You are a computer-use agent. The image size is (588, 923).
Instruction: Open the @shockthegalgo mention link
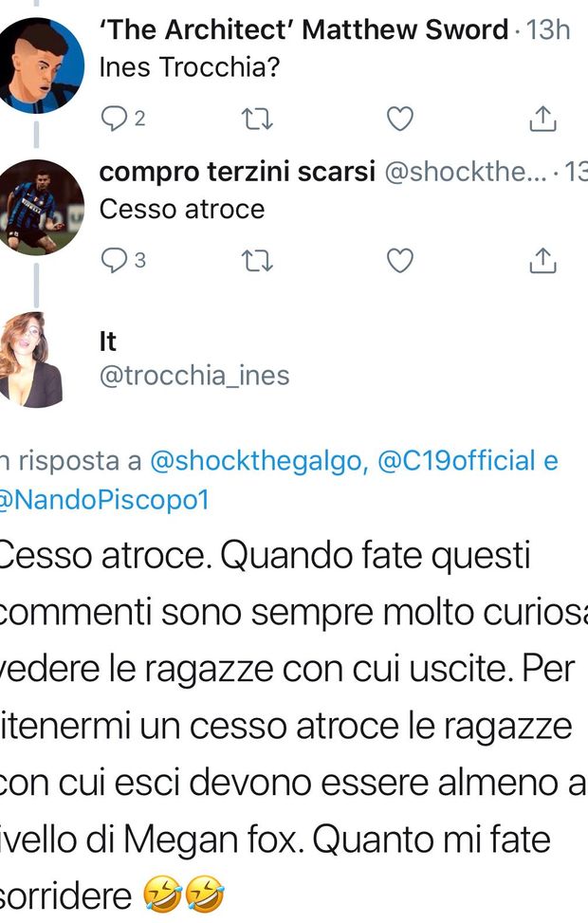pyautogui.click(x=260, y=461)
